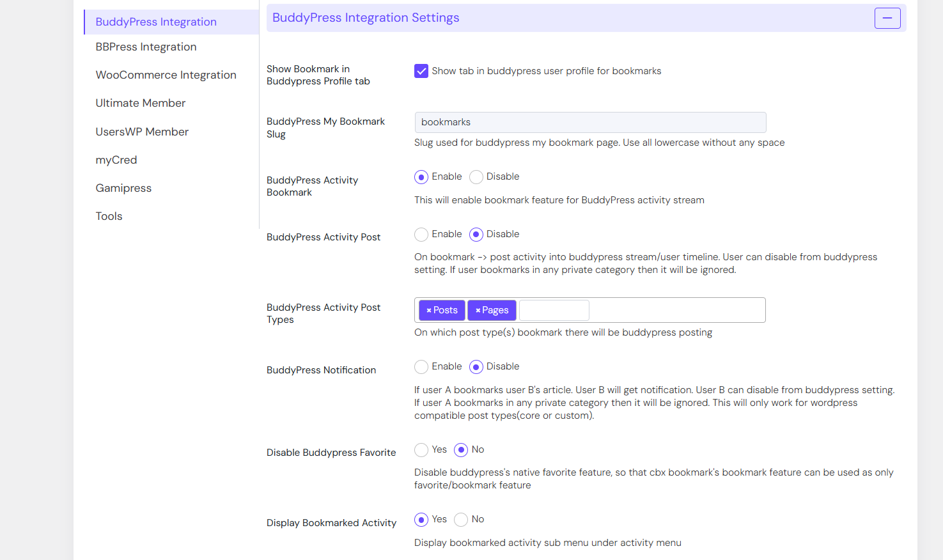The height and width of the screenshot is (560, 943).
Task: Choose Yes for Disable Buddypress Favorite
Action: (x=421, y=450)
